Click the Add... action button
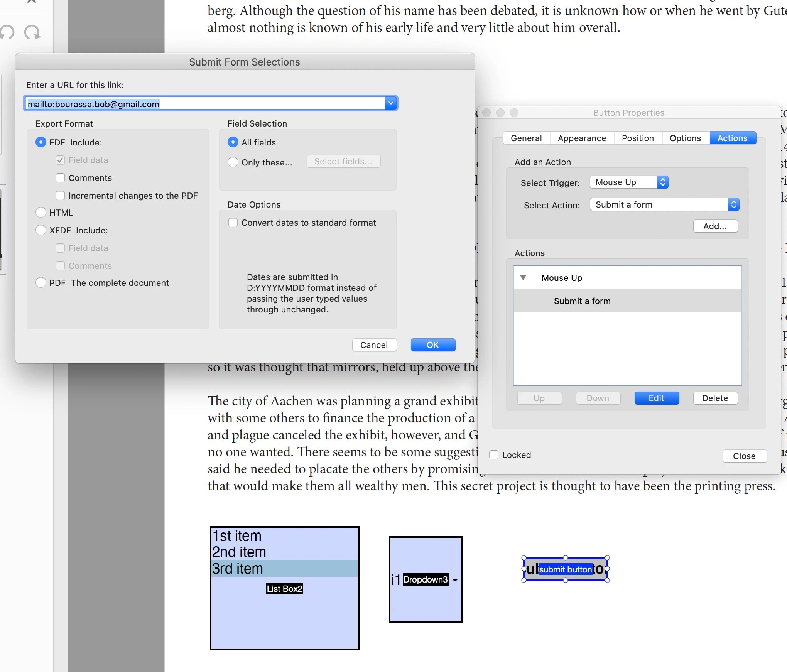This screenshot has height=672, width=787. 715,226
